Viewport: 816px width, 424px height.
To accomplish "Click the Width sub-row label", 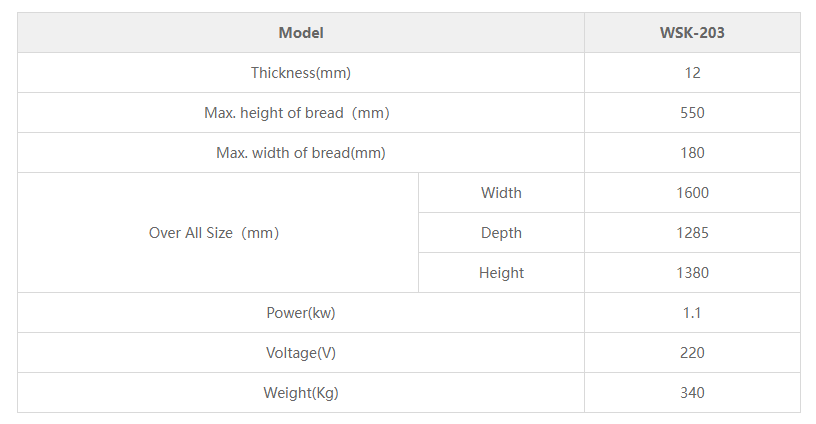I will 501,193.
